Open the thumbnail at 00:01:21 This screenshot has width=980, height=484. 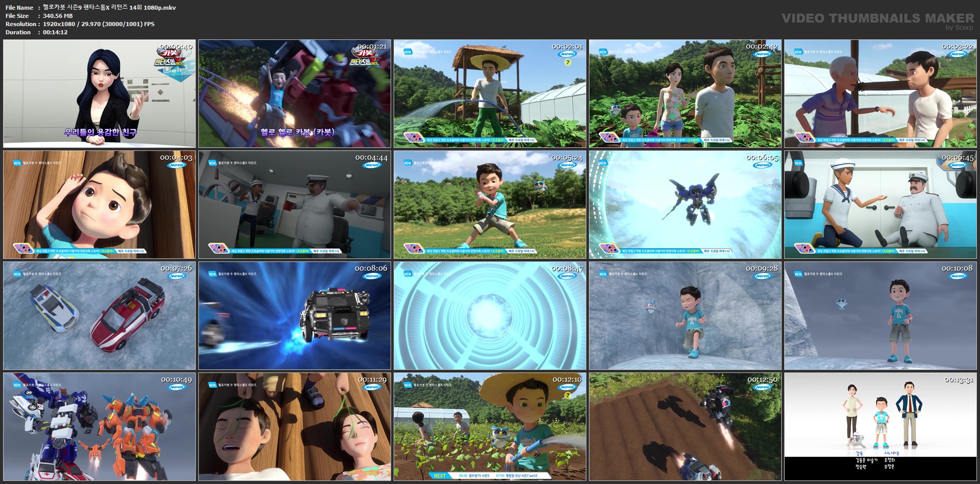coord(295,94)
